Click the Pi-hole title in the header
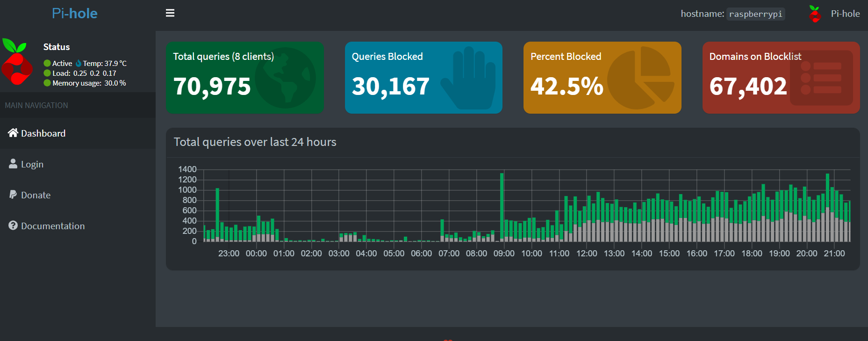Screen dimensions: 868x341 click(75, 13)
